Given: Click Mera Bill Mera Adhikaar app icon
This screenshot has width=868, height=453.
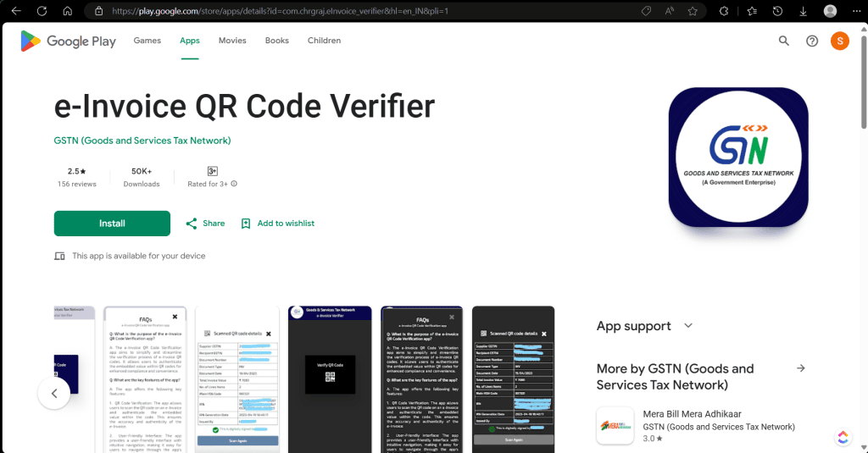Looking at the screenshot, I should coord(615,426).
